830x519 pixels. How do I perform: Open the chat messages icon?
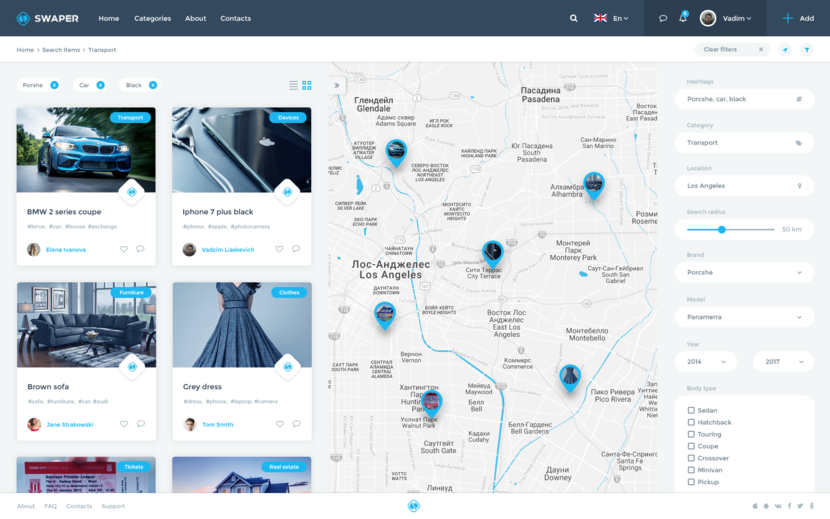point(663,19)
